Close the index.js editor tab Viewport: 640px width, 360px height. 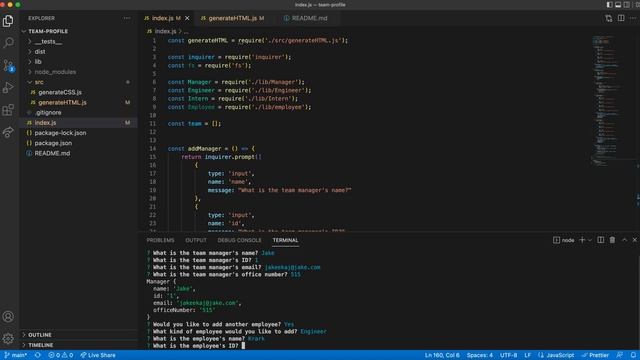point(187,18)
